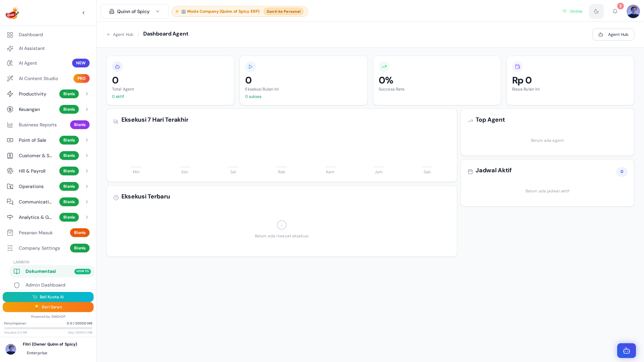This screenshot has height=362, width=644.
Task: Open Pesanan Masuk in sidebar
Action: click(48, 233)
